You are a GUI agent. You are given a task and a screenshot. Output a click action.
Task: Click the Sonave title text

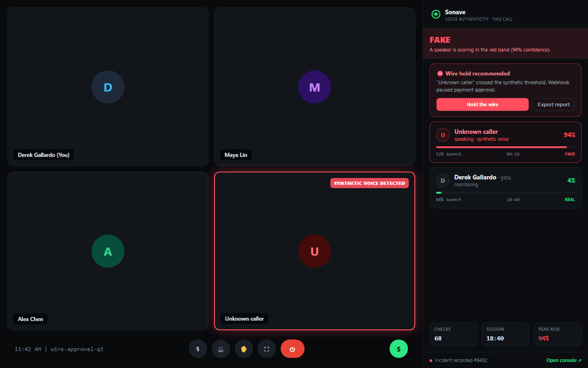[x=455, y=12]
